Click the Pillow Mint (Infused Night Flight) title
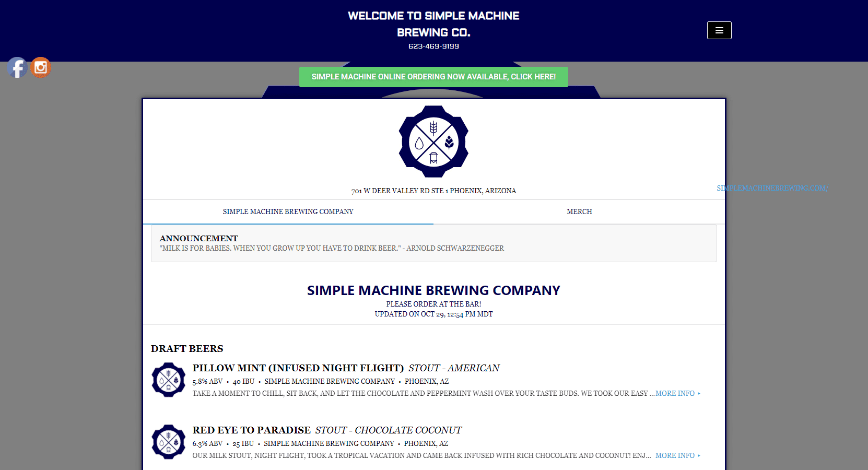The image size is (868, 470). click(298, 368)
